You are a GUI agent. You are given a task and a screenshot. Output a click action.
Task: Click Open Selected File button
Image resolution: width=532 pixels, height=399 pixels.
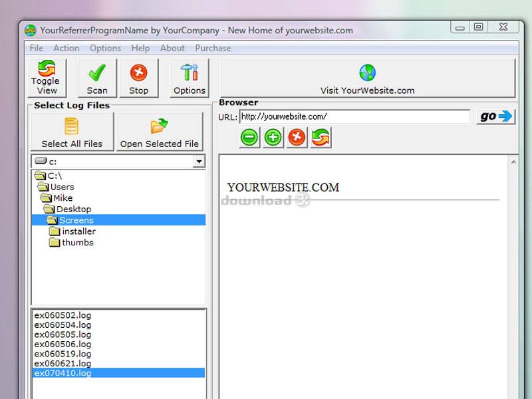[160, 132]
